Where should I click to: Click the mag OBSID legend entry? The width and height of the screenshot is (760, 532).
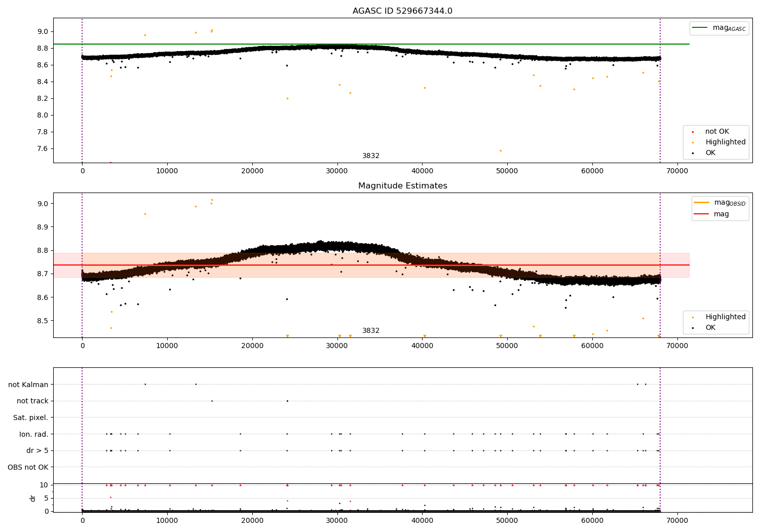[x=720, y=203]
